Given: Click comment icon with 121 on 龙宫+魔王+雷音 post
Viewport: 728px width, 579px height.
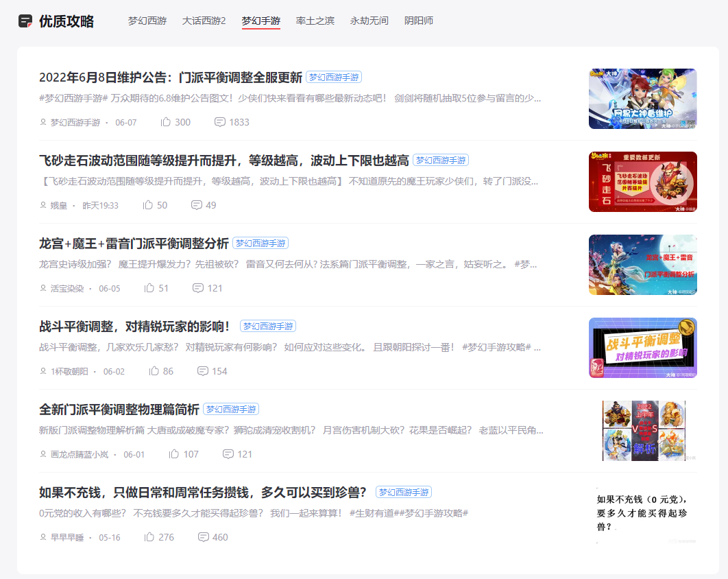Looking at the screenshot, I should (x=198, y=288).
